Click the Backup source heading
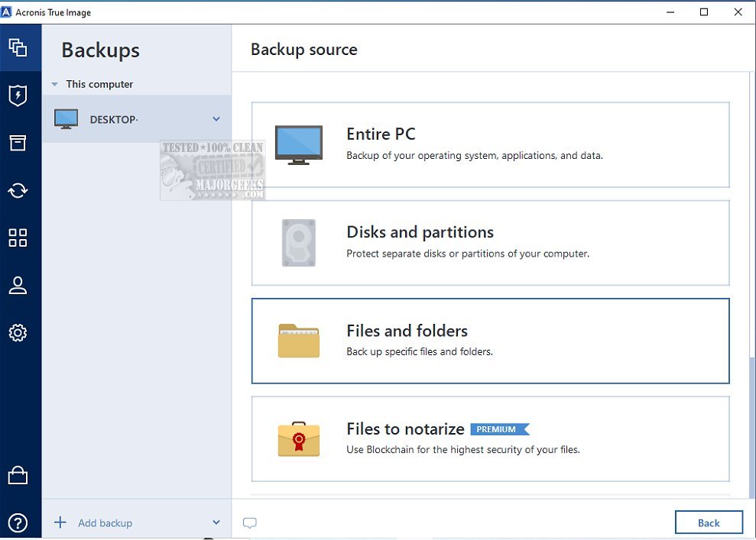Screen dimensions: 756x540 tap(304, 50)
